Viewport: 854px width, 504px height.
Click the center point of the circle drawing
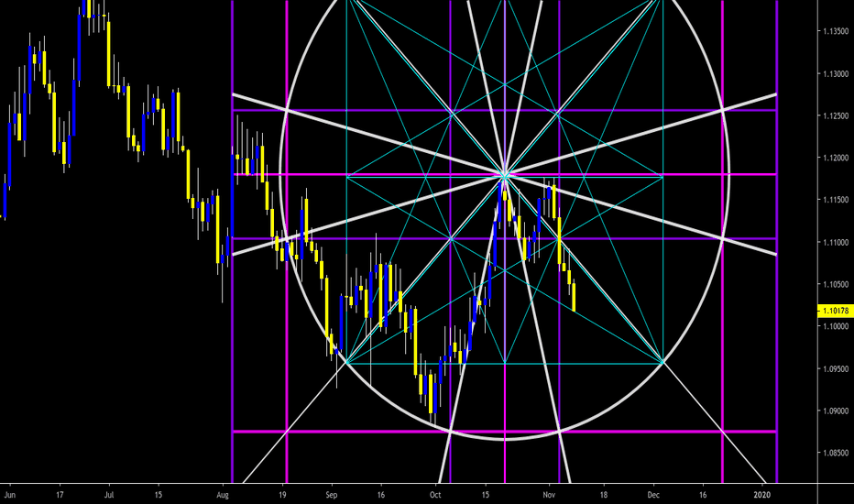tap(504, 175)
